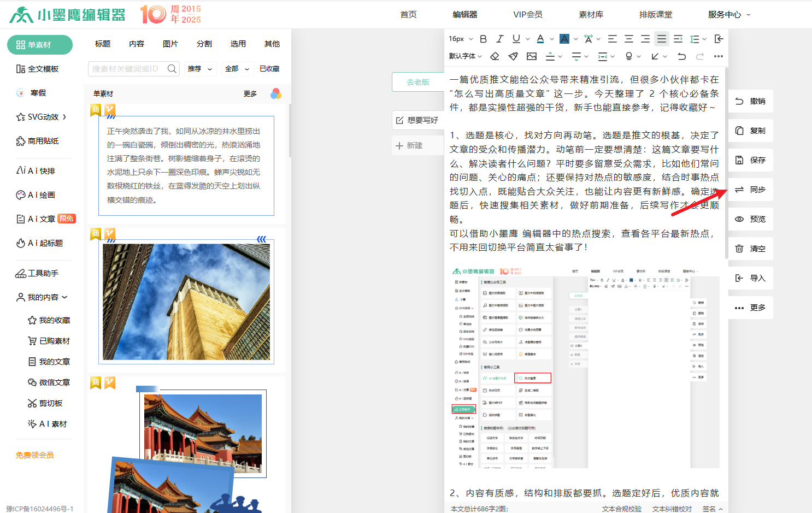Click the 免费领会员 link
This screenshot has width=812, height=513.
click(35, 455)
